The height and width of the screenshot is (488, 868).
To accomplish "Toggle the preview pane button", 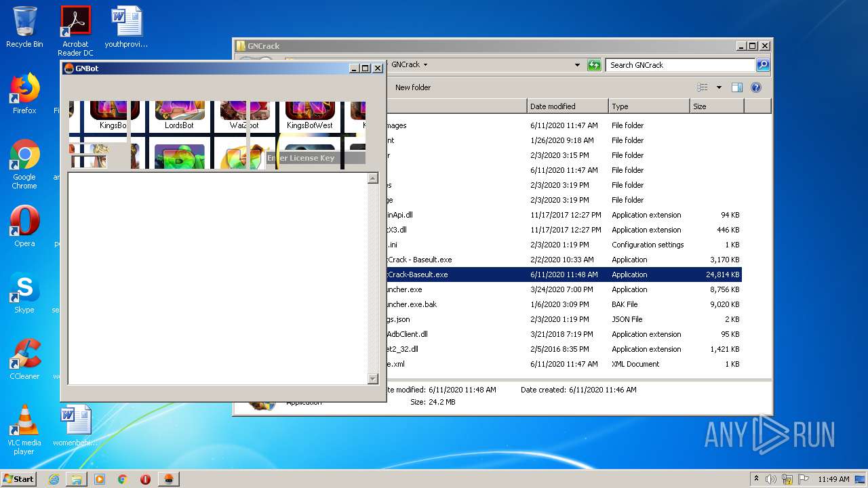I will click(x=737, y=87).
